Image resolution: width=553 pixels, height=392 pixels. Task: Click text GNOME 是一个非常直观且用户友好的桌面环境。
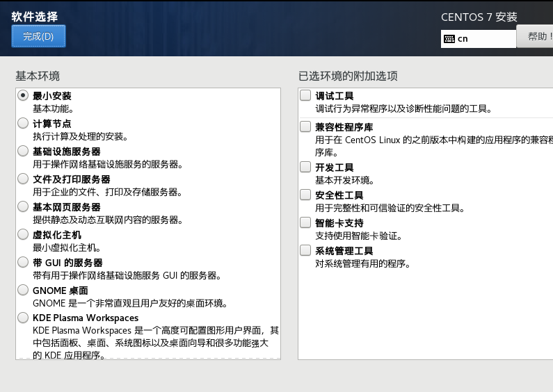(x=130, y=303)
